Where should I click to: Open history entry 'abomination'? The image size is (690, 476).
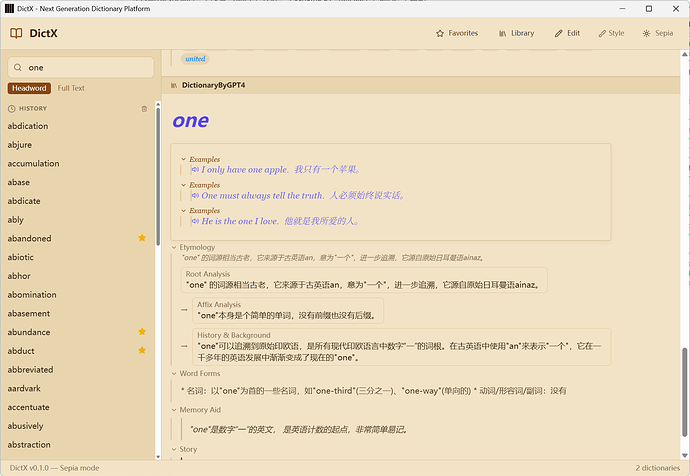click(32, 295)
